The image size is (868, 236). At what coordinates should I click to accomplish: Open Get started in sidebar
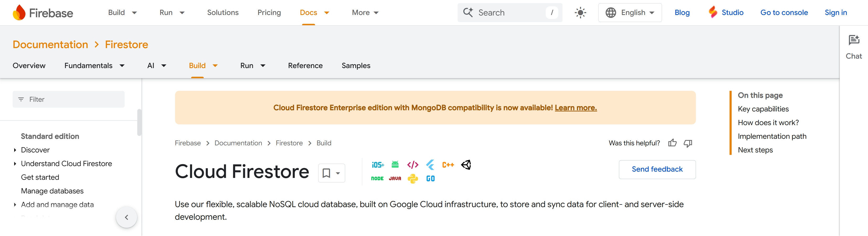[40, 177]
